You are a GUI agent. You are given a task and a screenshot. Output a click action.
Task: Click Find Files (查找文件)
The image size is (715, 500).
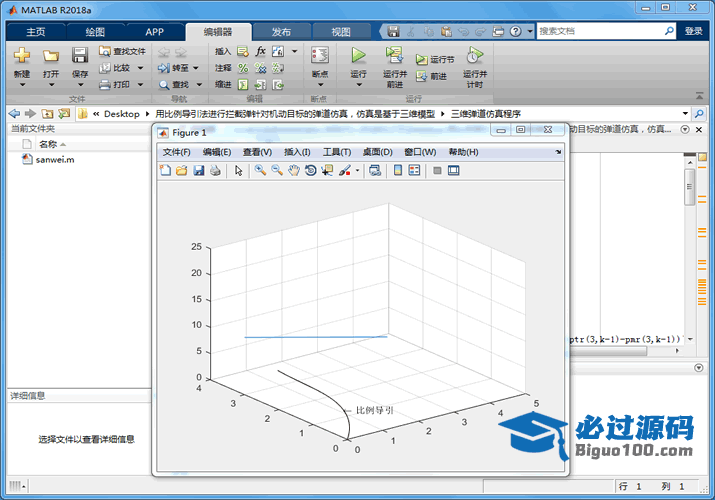point(122,51)
